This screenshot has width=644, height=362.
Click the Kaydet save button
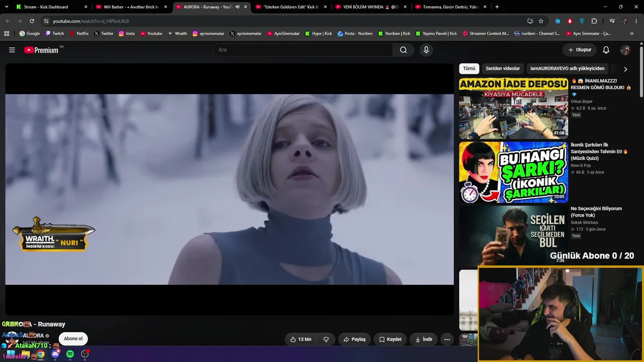pyautogui.click(x=390, y=339)
